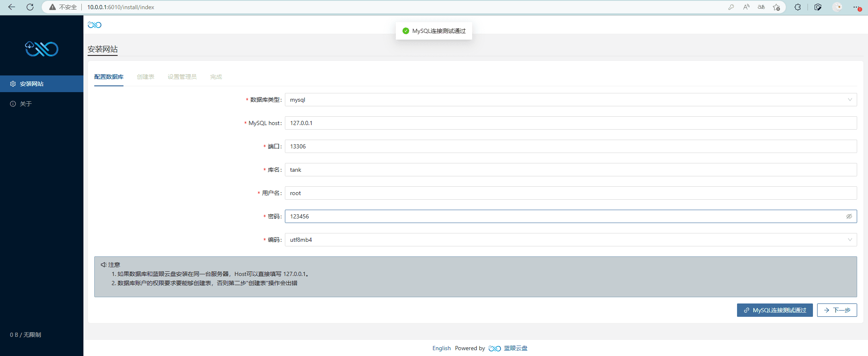
Task: Click the 下一步 next step button
Action: (x=837, y=310)
